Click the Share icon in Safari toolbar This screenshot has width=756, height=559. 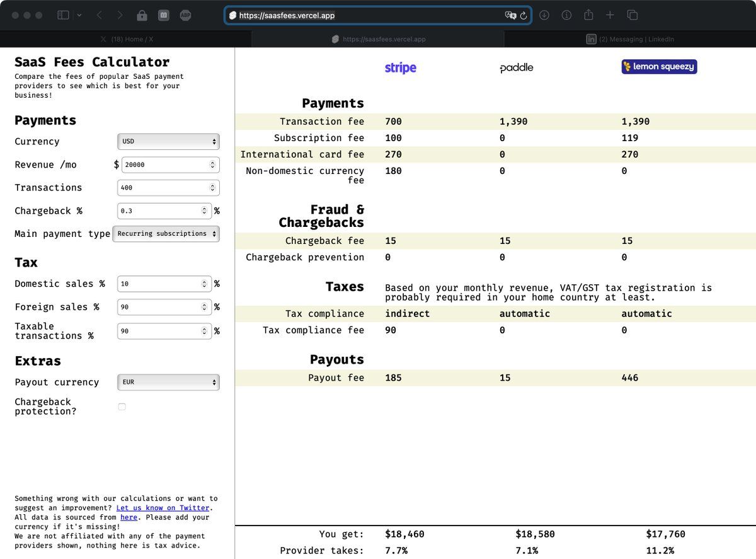(588, 15)
